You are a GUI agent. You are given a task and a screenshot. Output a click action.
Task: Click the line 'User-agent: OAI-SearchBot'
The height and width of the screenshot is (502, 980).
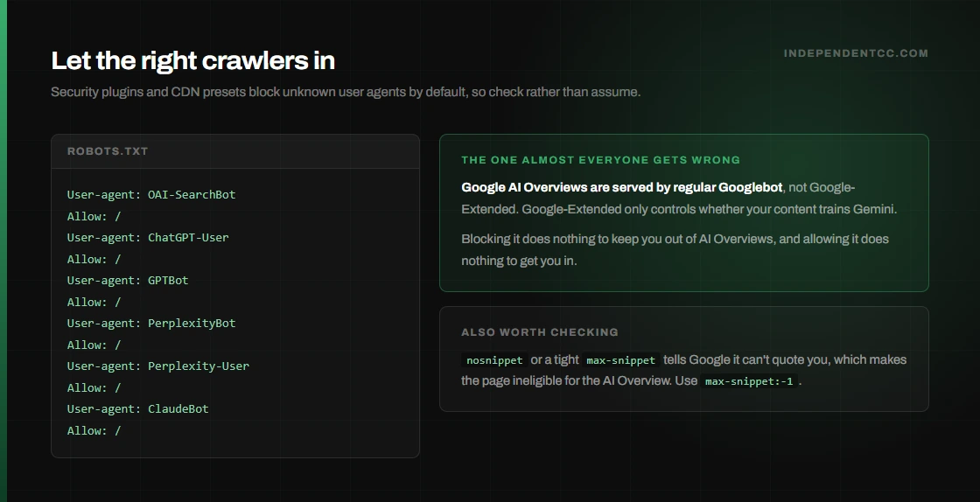151,194
